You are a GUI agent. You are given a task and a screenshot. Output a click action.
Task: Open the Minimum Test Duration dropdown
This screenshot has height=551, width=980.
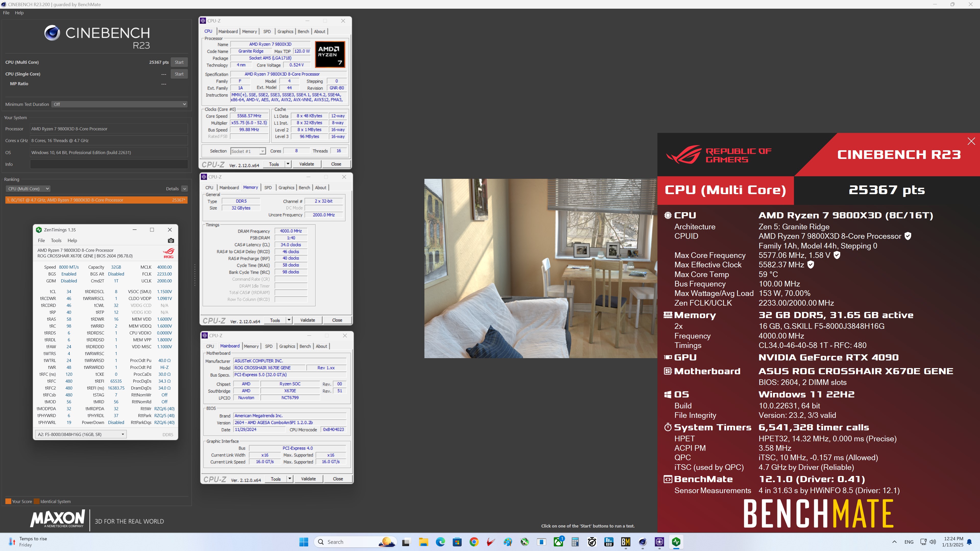click(x=119, y=104)
